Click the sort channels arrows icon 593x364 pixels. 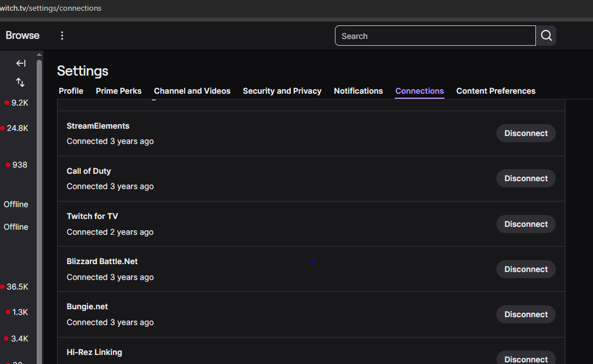[x=20, y=82]
